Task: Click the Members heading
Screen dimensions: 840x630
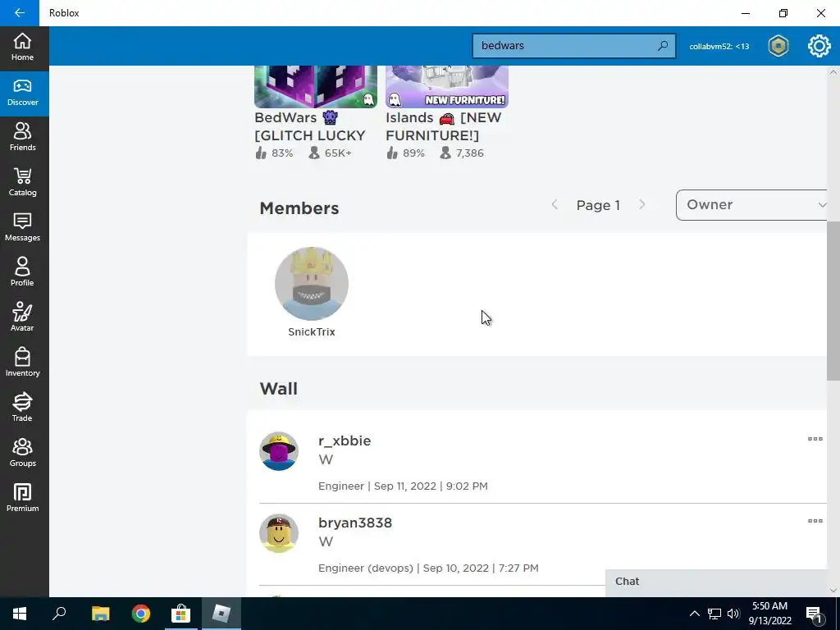Action: pyautogui.click(x=299, y=208)
